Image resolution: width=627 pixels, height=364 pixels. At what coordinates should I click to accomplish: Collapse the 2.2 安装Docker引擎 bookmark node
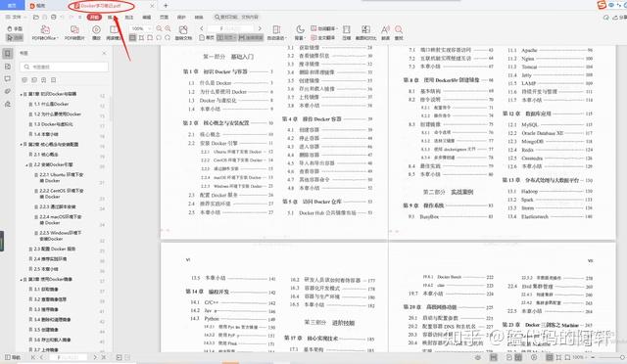click(x=26, y=164)
